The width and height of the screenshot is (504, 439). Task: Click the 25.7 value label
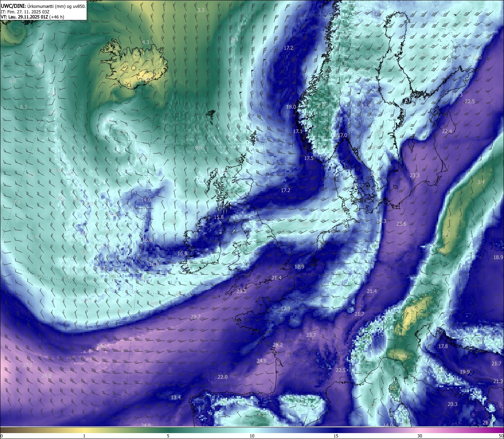click(196, 317)
